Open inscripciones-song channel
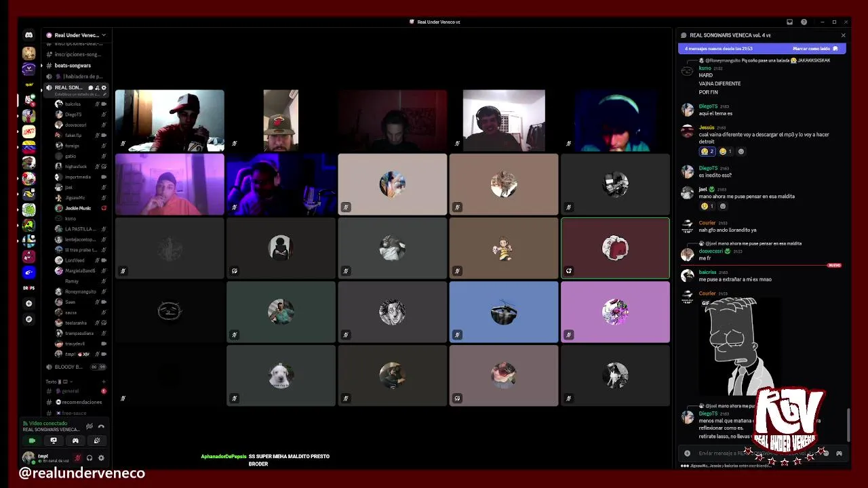 pos(77,54)
